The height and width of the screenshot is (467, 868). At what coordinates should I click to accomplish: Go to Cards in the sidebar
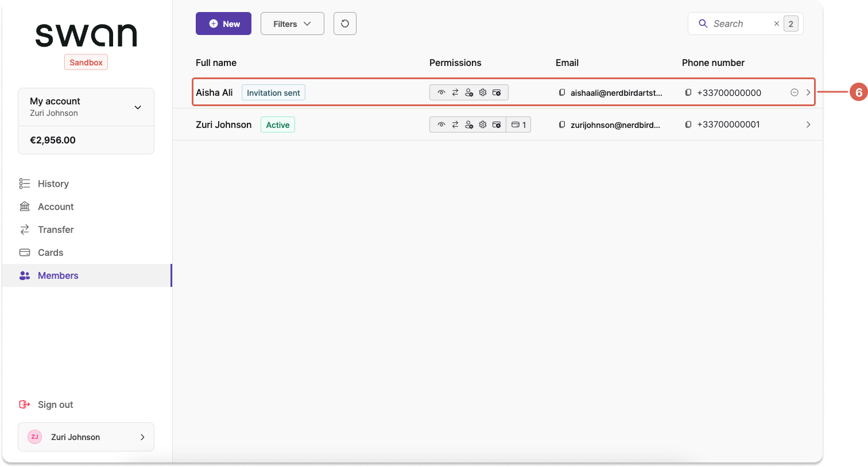pos(86,252)
